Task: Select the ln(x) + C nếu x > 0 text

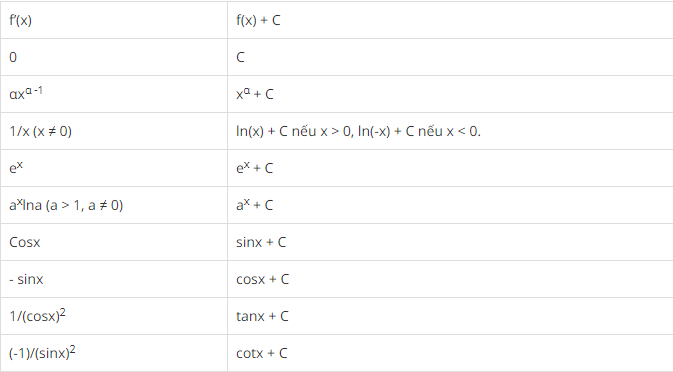Action: (294, 131)
